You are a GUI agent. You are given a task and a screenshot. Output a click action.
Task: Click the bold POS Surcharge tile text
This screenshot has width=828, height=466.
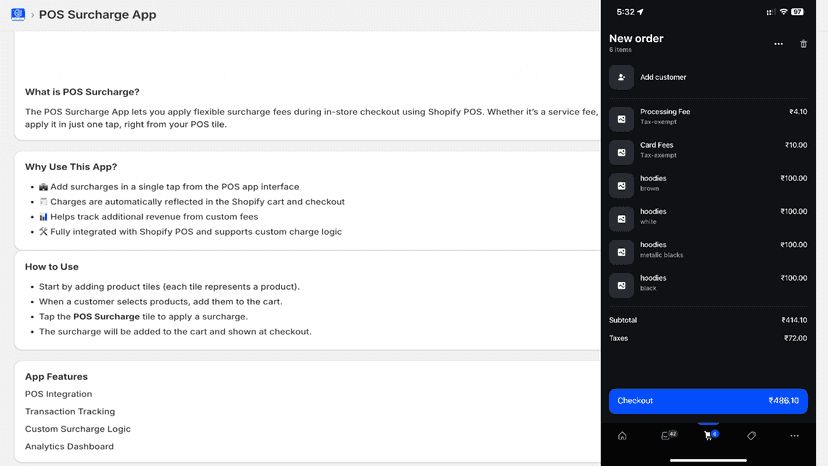[x=107, y=316]
